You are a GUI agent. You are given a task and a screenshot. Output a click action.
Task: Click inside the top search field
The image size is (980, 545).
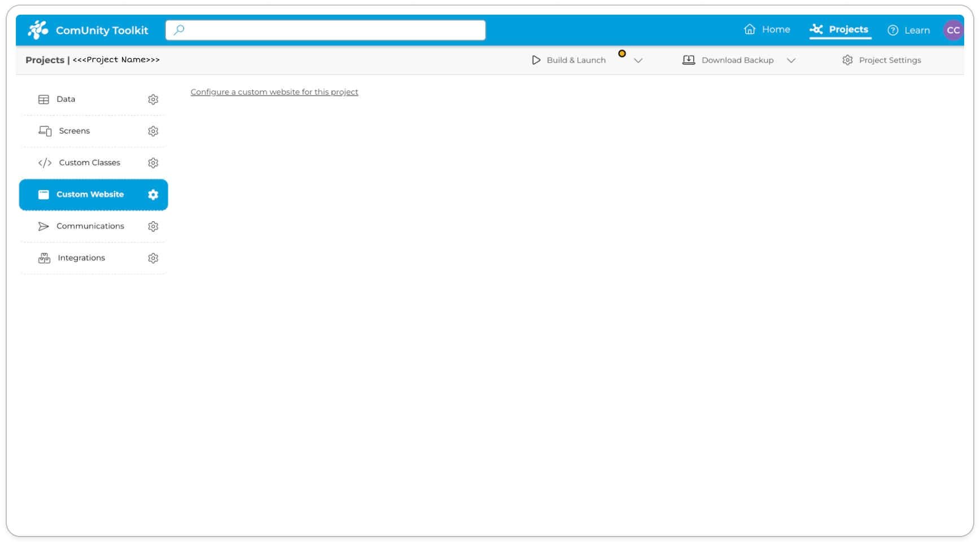pos(333,30)
